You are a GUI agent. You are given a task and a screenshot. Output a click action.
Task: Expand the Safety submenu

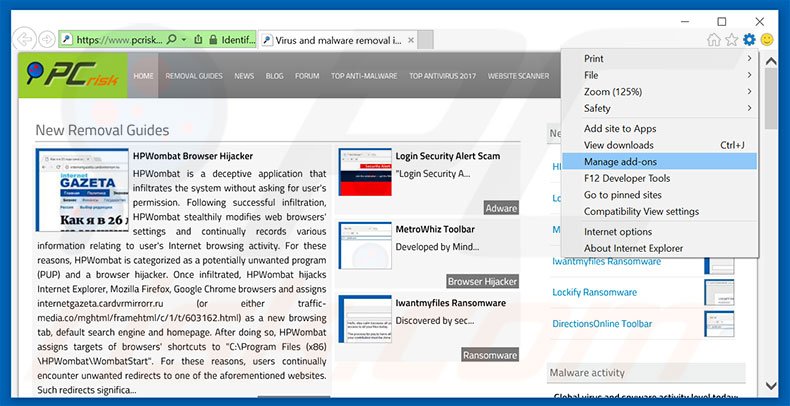pyautogui.click(x=660, y=108)
